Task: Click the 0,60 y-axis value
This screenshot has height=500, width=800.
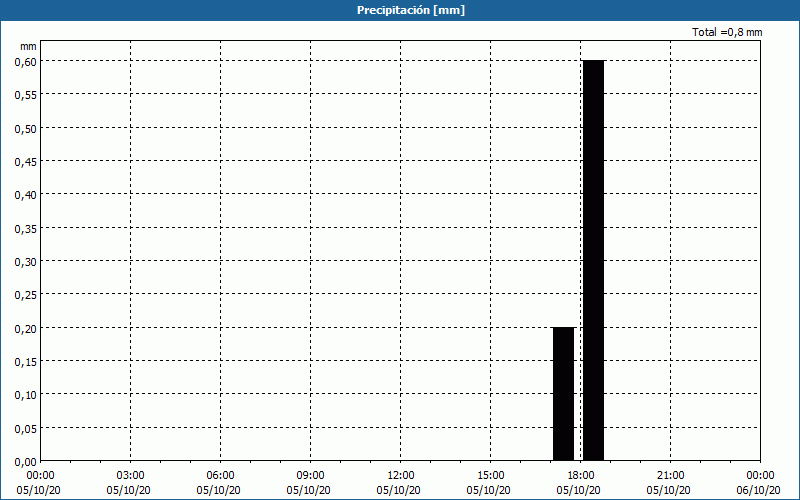Action: pyautogui.click(x=26, y=61)
